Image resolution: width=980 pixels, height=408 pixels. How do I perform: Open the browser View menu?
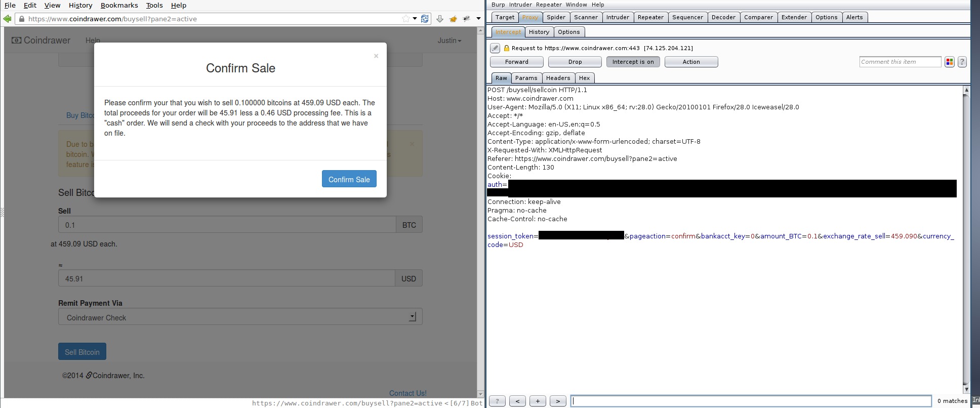tap(52, 5)
